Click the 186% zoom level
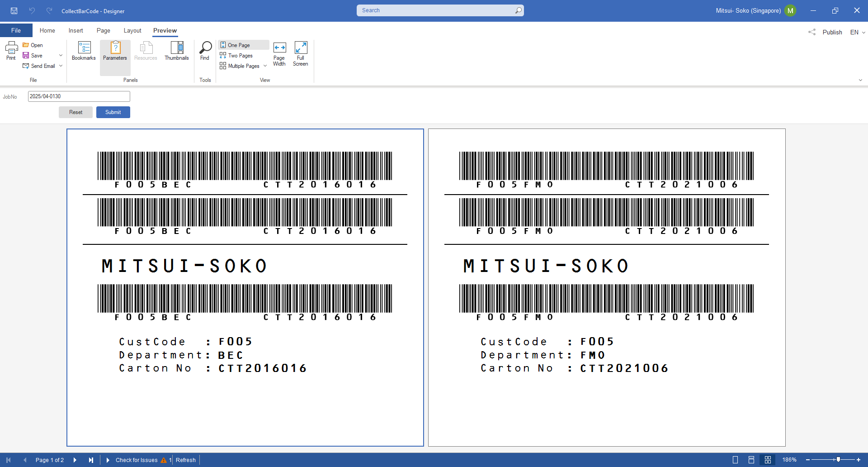 789,460
